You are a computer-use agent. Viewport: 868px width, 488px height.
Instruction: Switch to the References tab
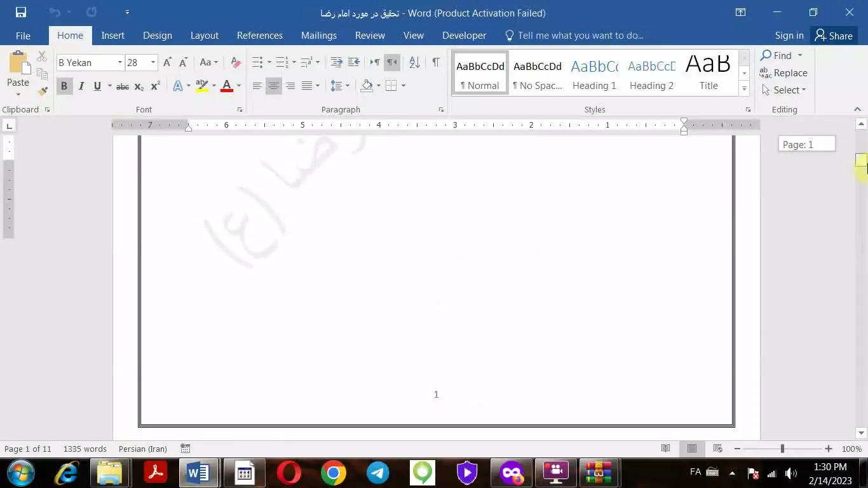pyautogui.click(x=259, y=36)
